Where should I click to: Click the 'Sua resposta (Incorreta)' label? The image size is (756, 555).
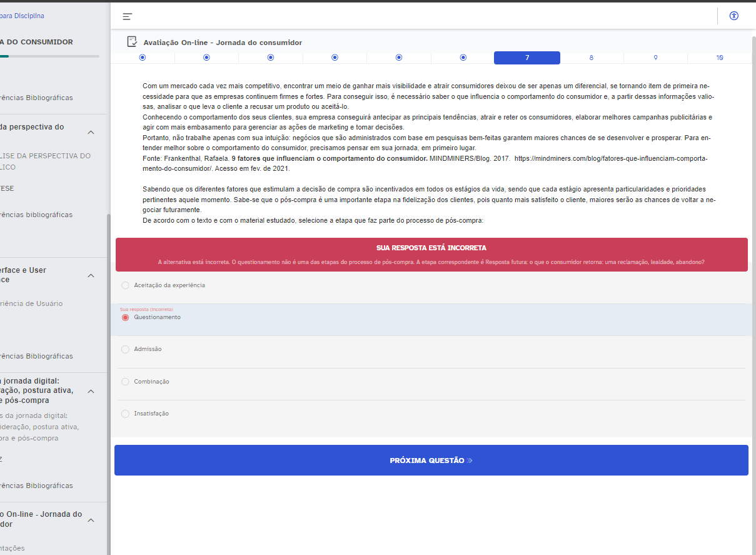[x=146, y=309]
